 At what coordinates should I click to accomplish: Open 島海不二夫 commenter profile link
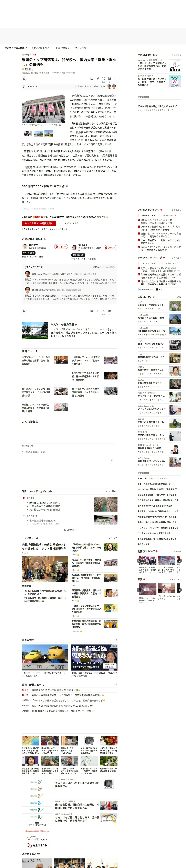pyautogui.click(x=37, y=274)
